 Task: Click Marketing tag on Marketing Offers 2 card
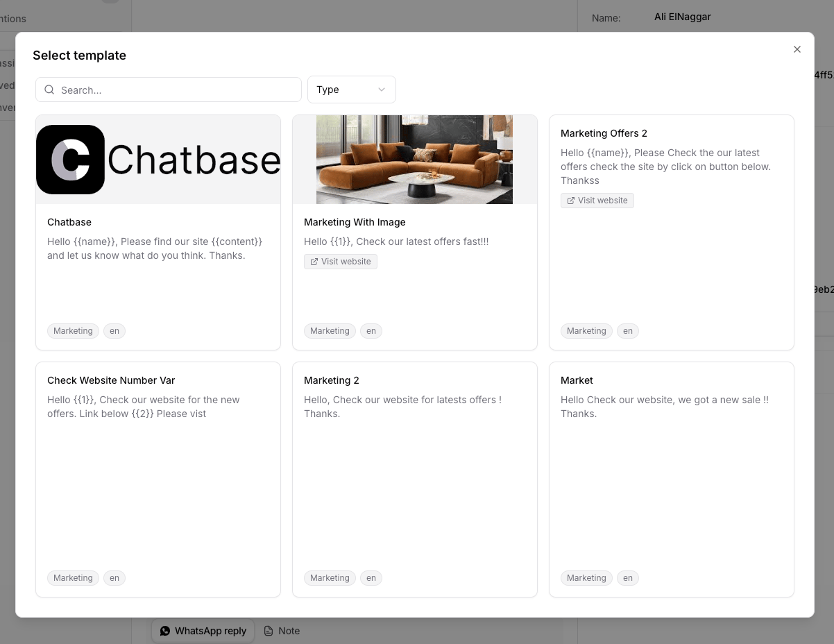click(586, 331)
